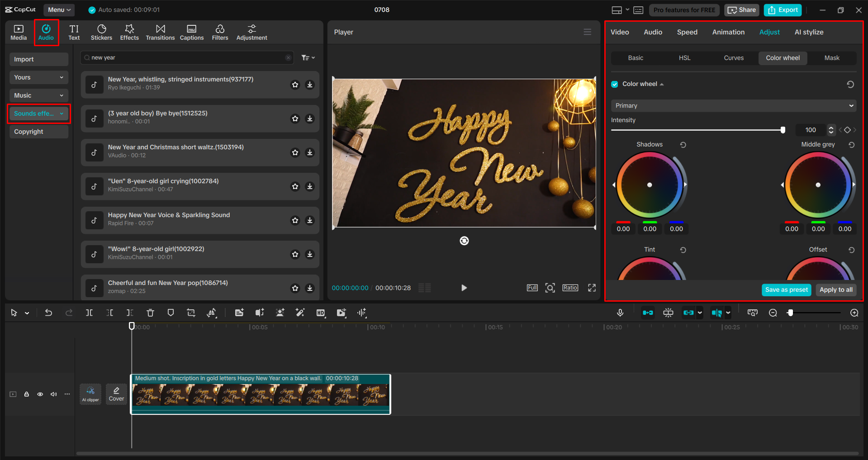The width and height of the screenshot is (868, 460).
Task: Mute the track with speaker icon
Action: [53, 394]
